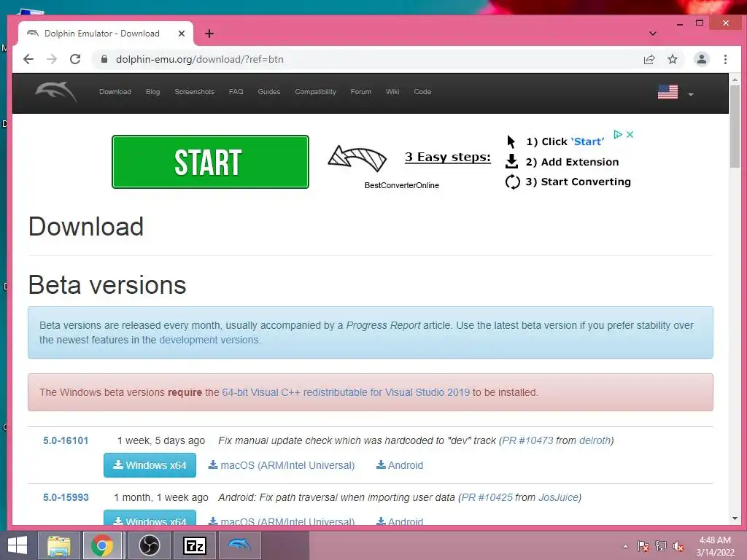Screen dimensions: 747x560
Task: Bookmark this page with star icon
Action: tap(672, 59)
